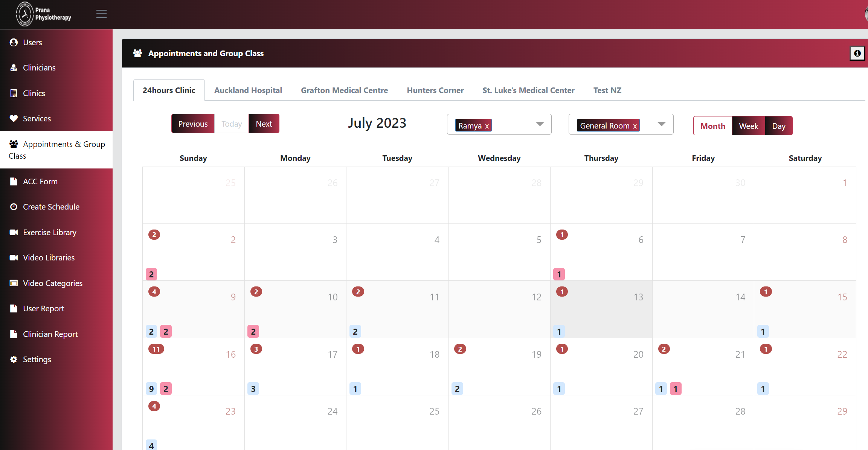Click the Clinics building icon
This screenshot has height=450, width=868.
14,93
